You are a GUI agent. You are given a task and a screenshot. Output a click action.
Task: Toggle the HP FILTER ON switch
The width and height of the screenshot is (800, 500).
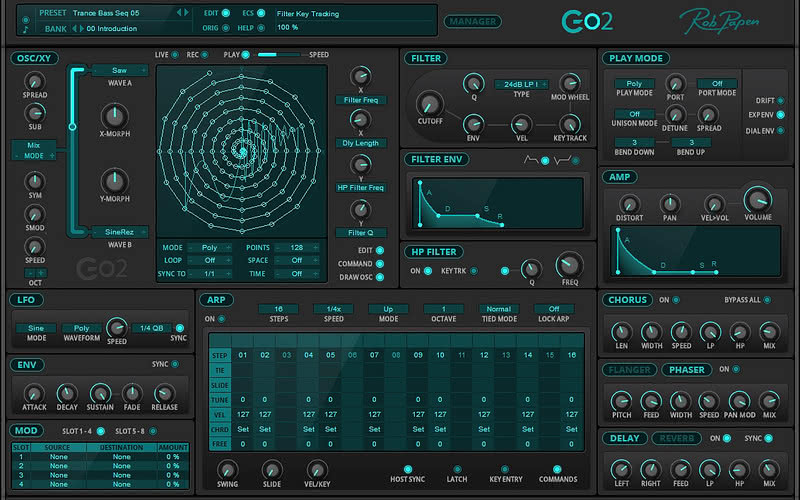(x=428, y=271)
